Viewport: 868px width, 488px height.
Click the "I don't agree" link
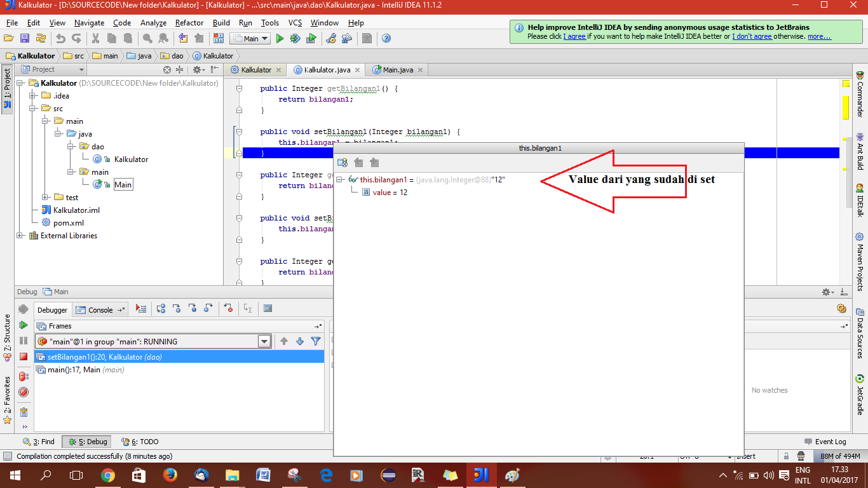pyautogui.click(x=752, y=36)
